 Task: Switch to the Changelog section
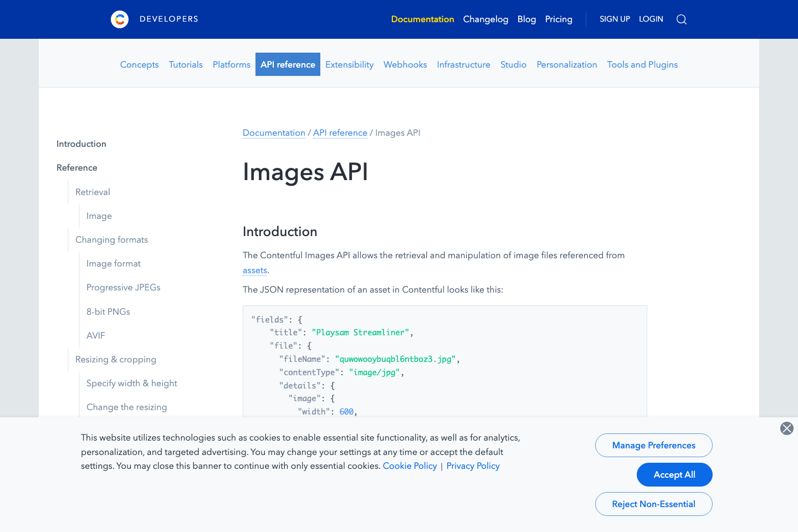point(485,19)
